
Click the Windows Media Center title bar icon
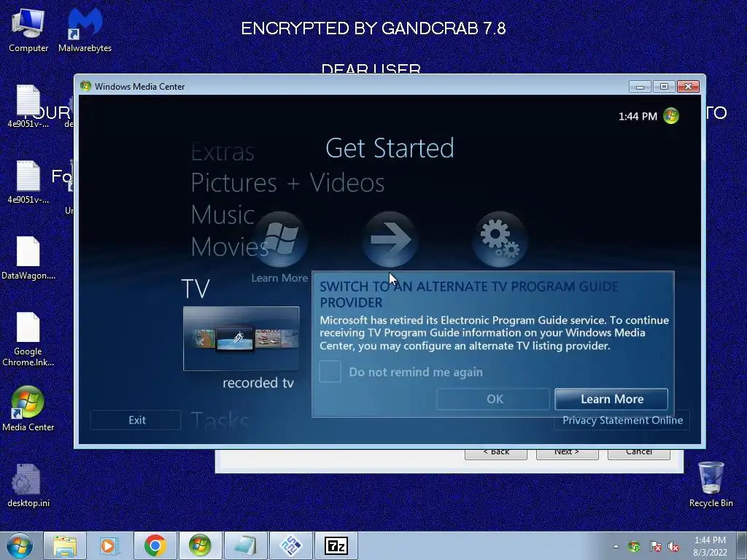(86, 86)
